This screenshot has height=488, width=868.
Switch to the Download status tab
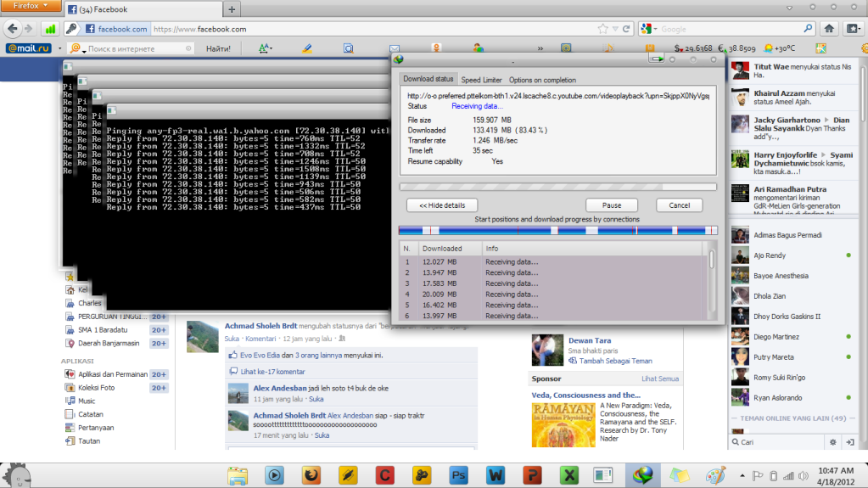tap(428, 79)
